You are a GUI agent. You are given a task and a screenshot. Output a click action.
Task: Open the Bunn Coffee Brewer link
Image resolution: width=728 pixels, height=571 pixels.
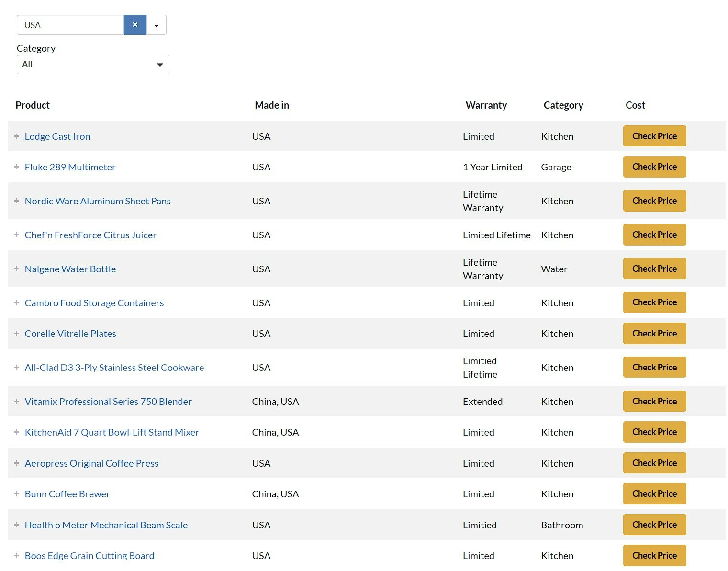tap(67, 494)
